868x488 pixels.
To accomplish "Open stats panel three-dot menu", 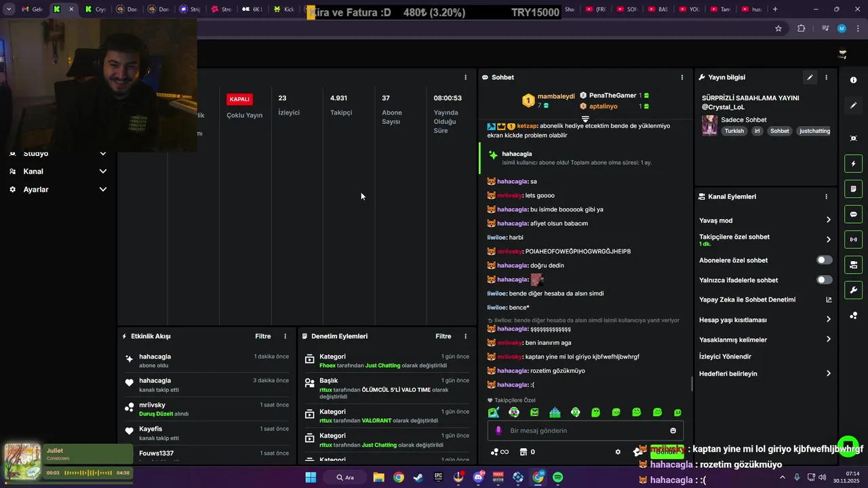I will pos(465,77).
